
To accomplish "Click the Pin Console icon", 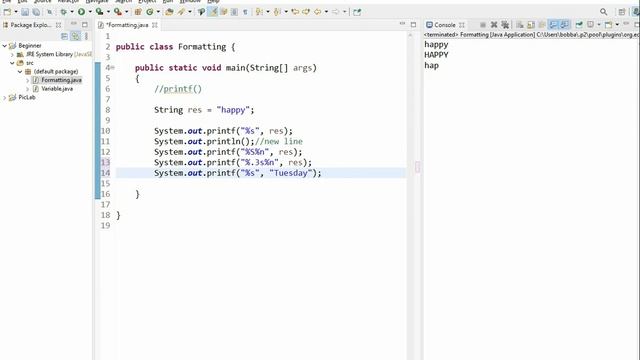I will click(x=579, y=25).
